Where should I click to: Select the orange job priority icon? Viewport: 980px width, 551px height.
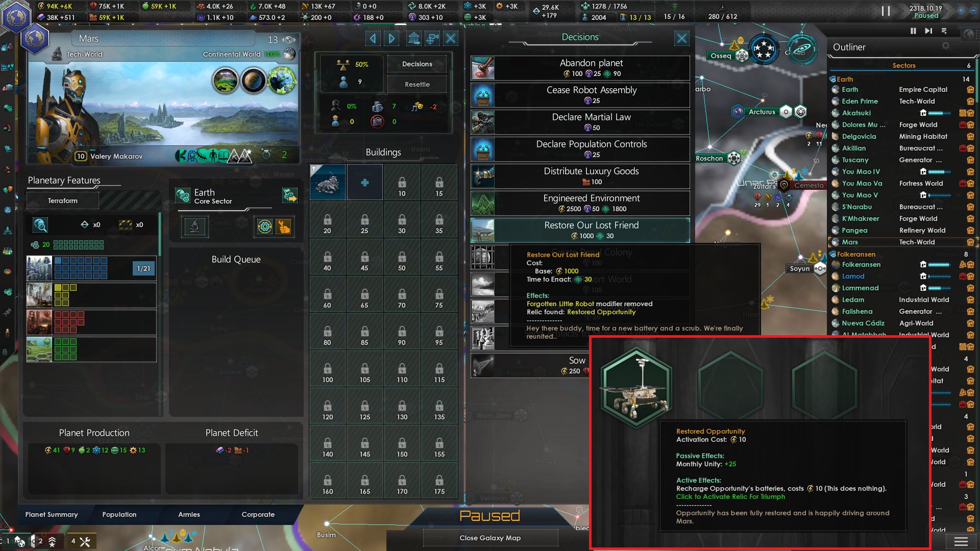click(x=283, y=227)
